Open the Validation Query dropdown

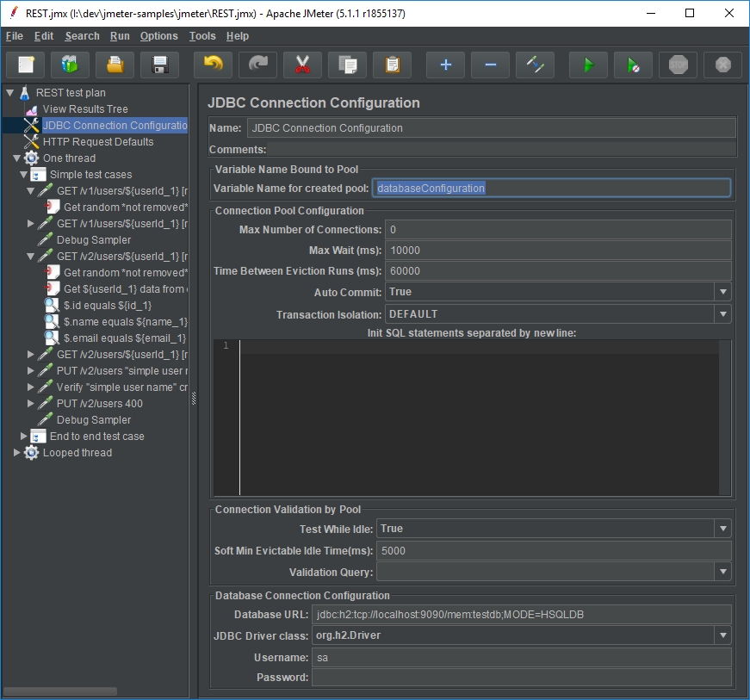click(x=722, y=572)
